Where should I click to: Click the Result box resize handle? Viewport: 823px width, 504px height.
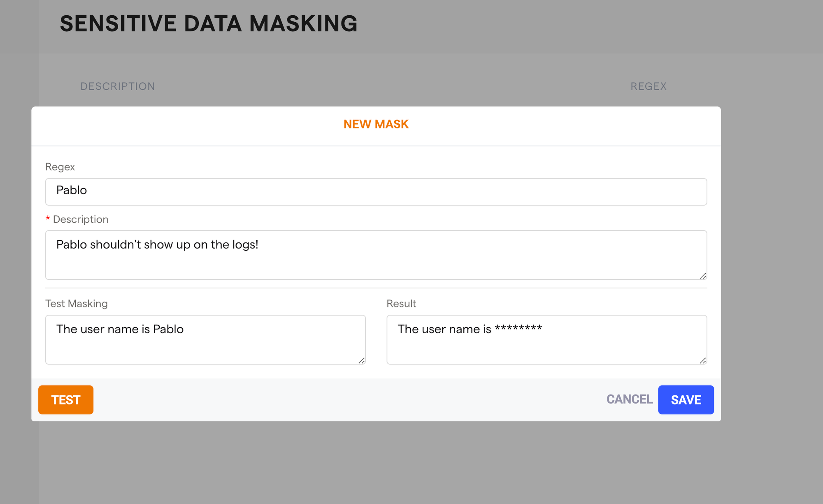click(x=703, y=361)
